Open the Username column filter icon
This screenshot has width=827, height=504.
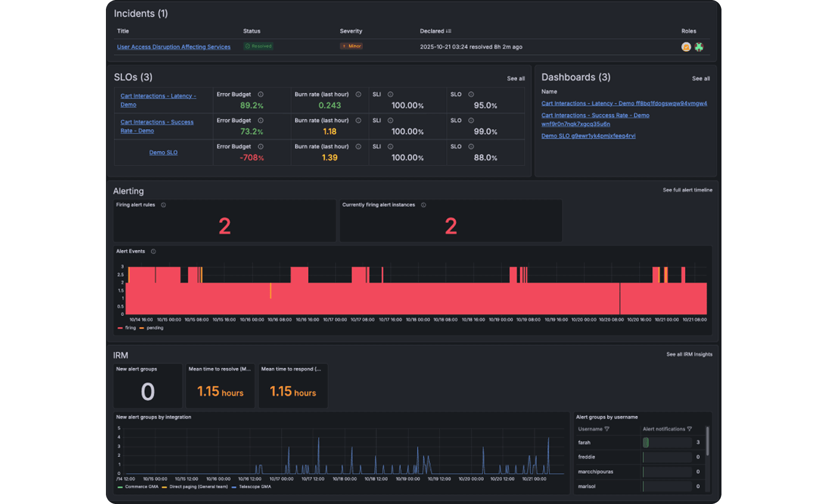pos(607,429)
